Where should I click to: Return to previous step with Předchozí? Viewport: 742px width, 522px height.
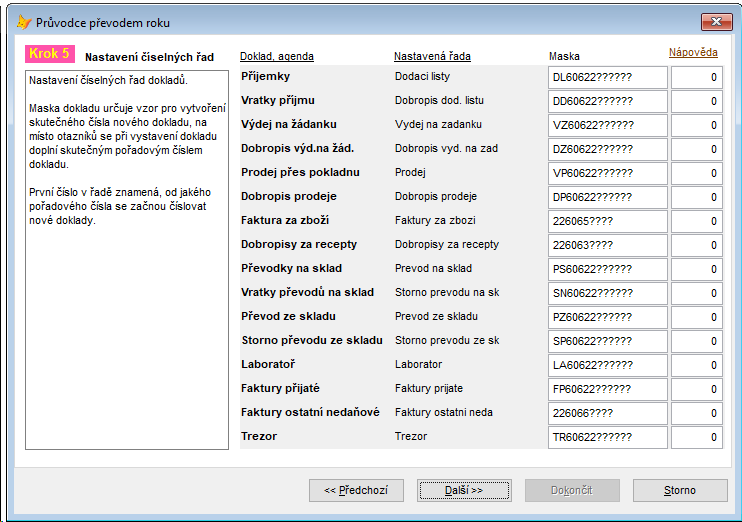[x=356, y=490]
